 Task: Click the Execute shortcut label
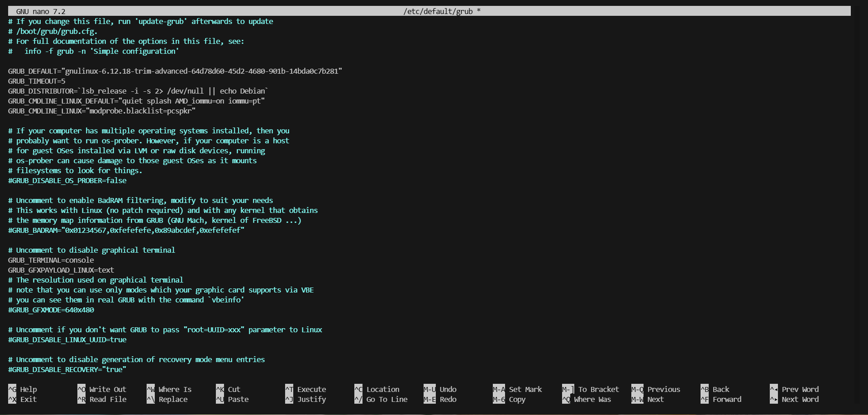coord(305,389)
